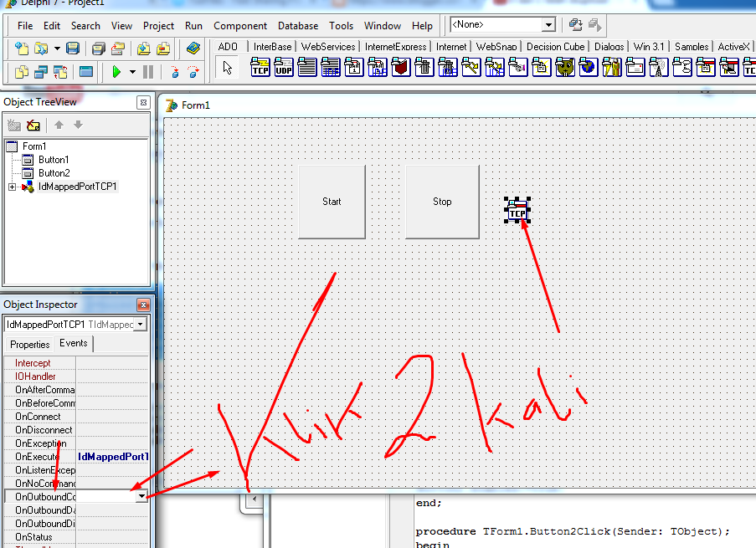The height and width of the screenshot is (548, 756).
Task: Select the OnConnect event row
Action: (76, 417)
